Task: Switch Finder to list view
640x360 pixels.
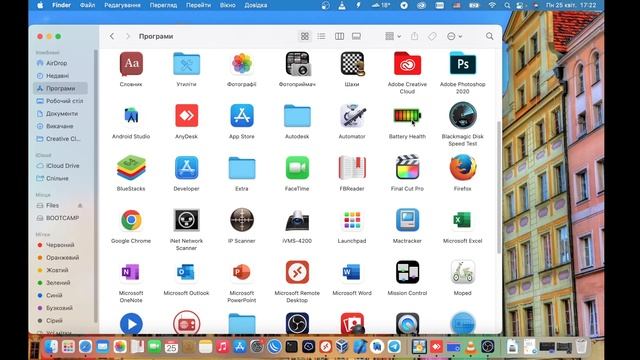Action: pos(321,36)
